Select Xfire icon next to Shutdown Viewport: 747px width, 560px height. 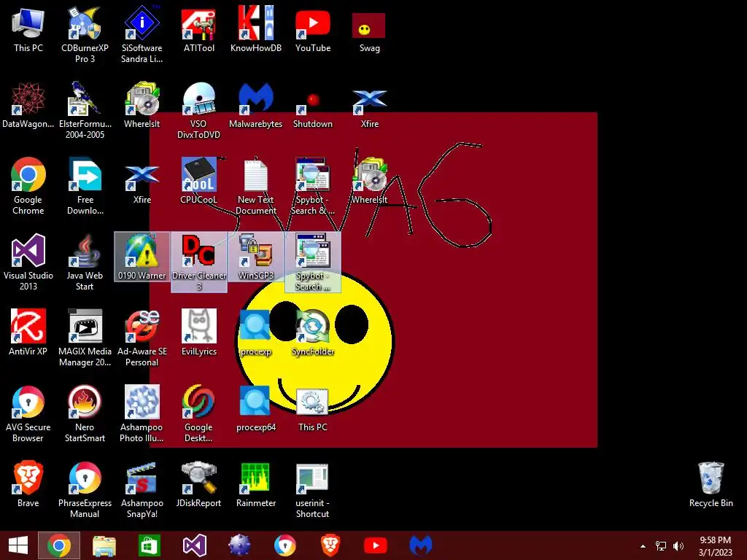pyautogui.click(x=369, y=108)
